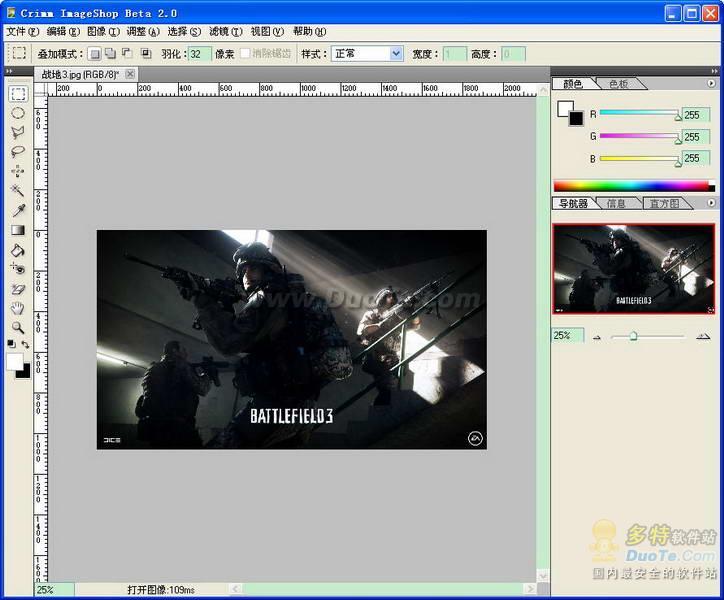Select the elliptical marquee tool
The image size is (724, 600).
click(x=18, y=113)
